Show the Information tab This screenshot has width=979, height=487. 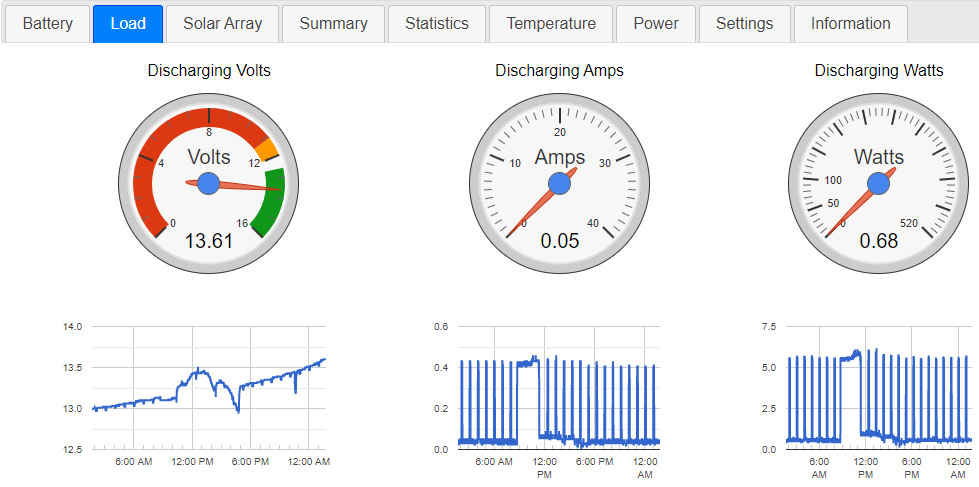[x=850, y=23]
